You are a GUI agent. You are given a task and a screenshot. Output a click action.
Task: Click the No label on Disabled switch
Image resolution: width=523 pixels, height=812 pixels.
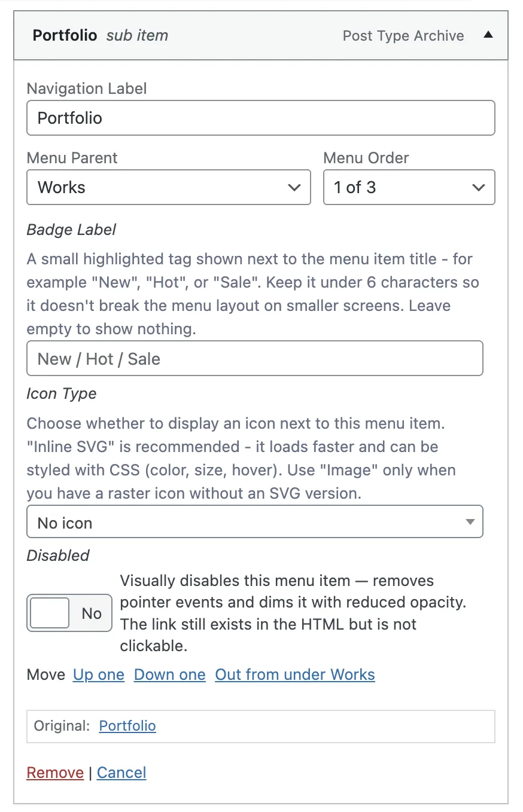click(92, 613)
